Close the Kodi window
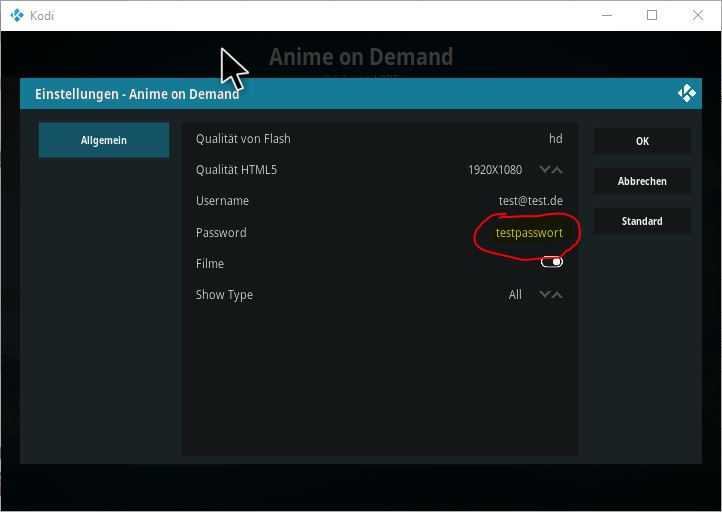This screenshot has width=722, height=512. 698,15
